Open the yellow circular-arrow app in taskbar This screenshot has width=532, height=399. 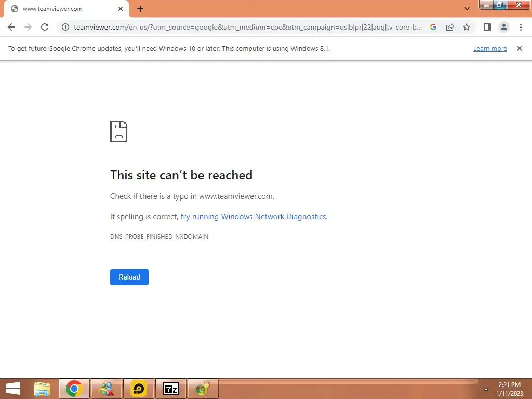[x=138, y=389]
